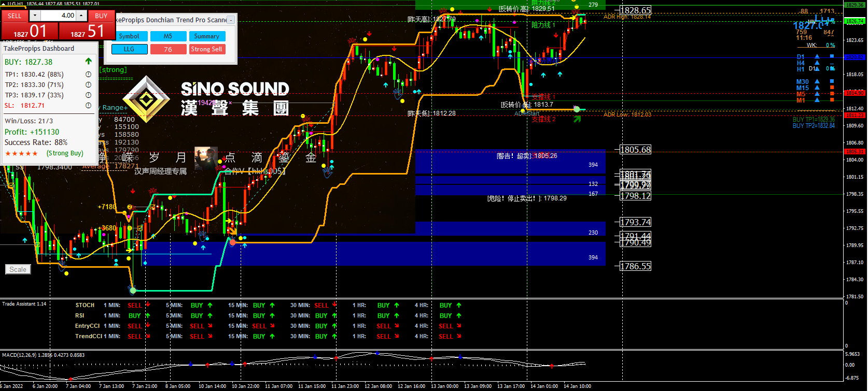Screen dimensions: 868x391
Task: Minimize the Donchian Trend Pro Scanner panel
Action: (231, 20)
